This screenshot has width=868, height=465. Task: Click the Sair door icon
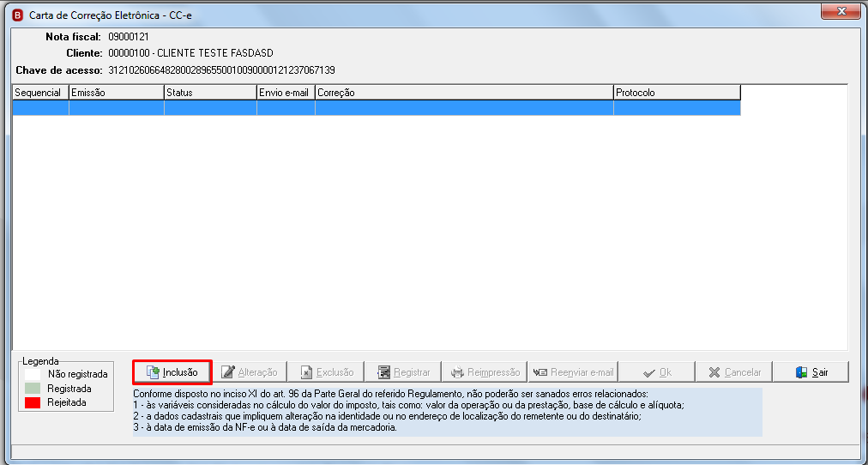801,372
